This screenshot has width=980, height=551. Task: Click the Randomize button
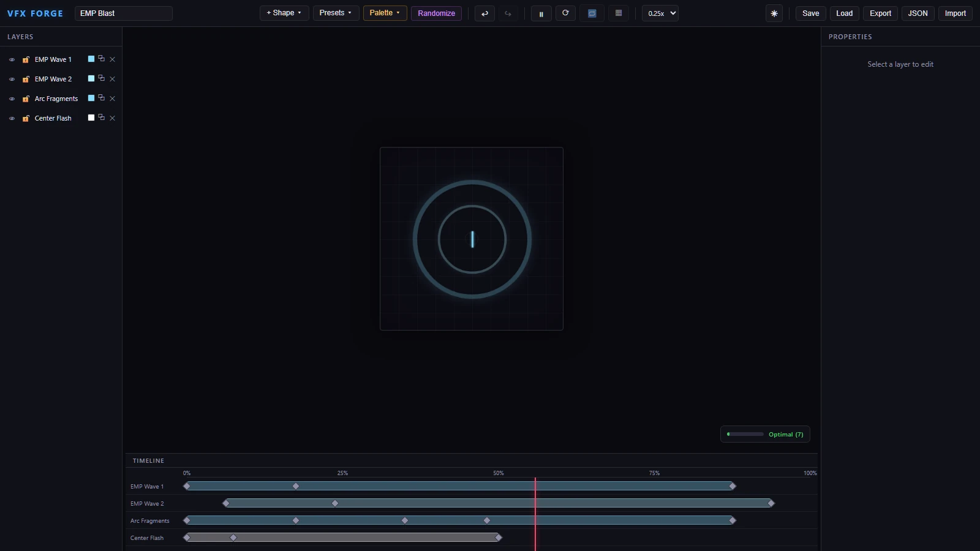pyautogui.click(x=436, y=13)
